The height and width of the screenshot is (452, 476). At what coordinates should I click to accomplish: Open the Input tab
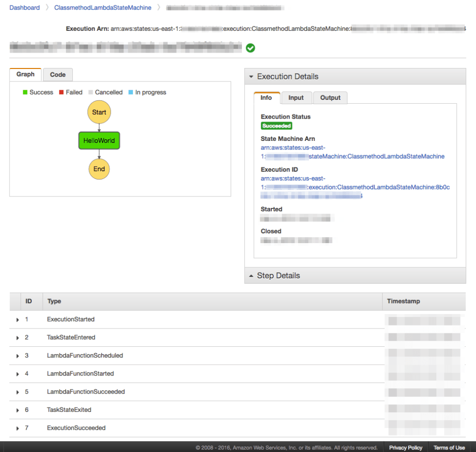pyautogui.click(x=296, y=98)
